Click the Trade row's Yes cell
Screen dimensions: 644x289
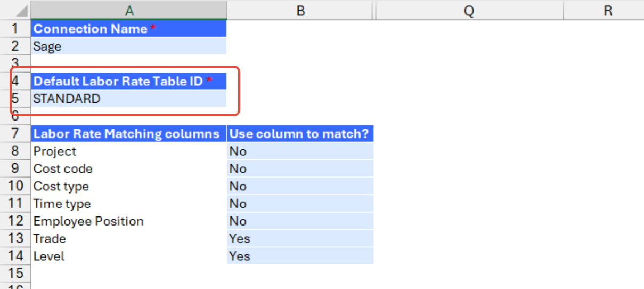(x=300, y=238)
